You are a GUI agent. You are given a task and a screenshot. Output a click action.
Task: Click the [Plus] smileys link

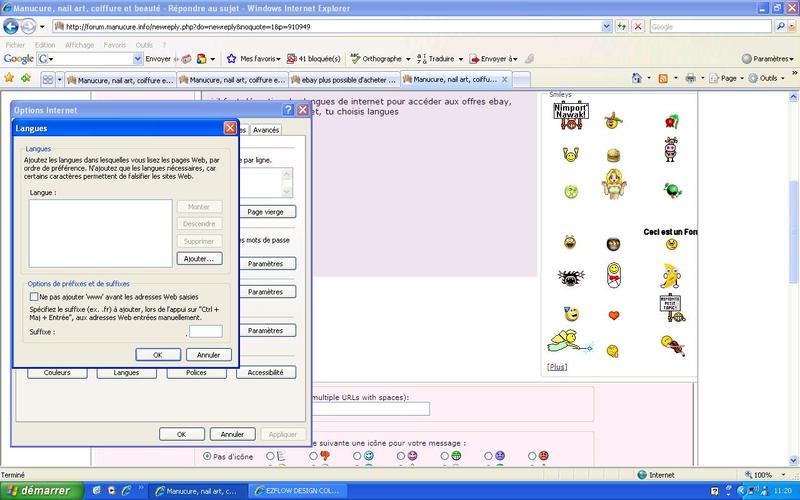click(x=557, y=367)
